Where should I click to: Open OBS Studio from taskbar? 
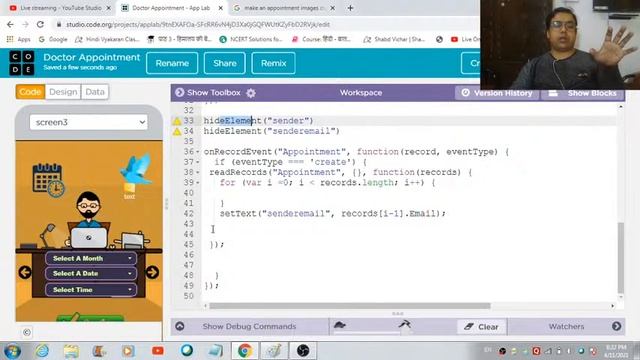coord(303,351)
